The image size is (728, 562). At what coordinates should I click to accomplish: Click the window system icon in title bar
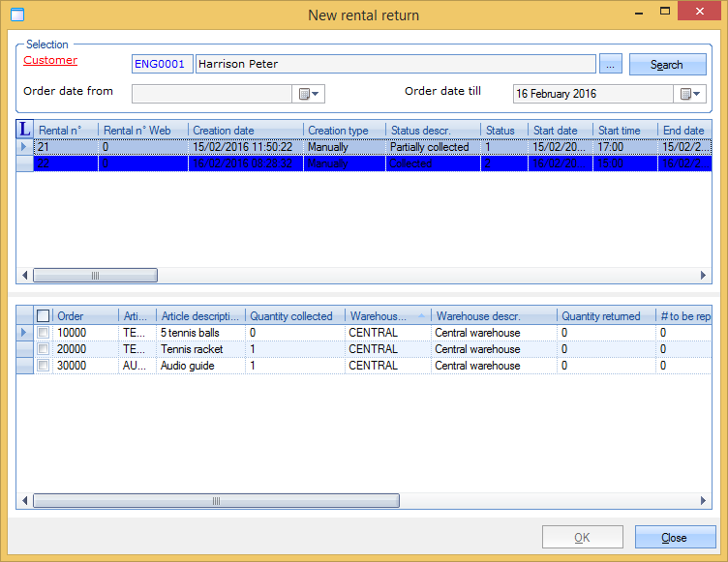[16, 15]
